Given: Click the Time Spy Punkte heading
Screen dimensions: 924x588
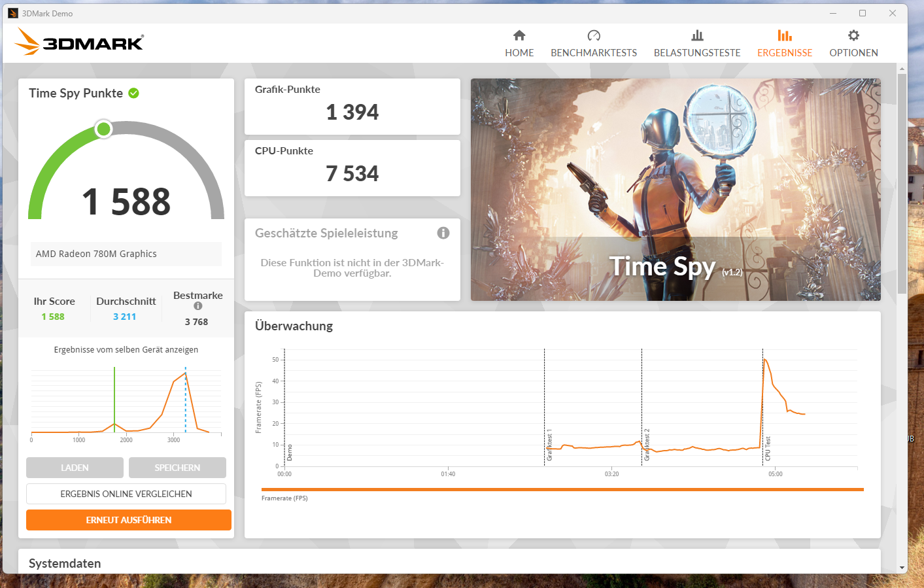Looking at the screenshot, I should pyautogui.click(x=76, y=93).
